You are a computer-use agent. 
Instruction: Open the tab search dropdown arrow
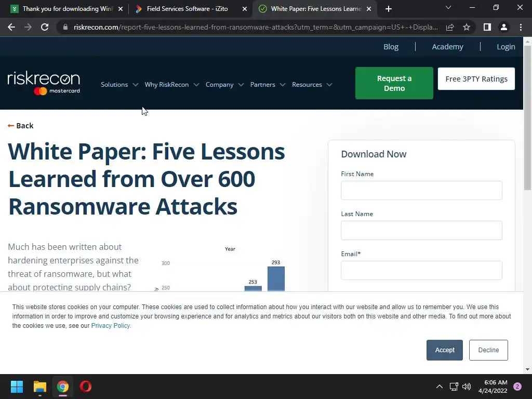point(448,7)
